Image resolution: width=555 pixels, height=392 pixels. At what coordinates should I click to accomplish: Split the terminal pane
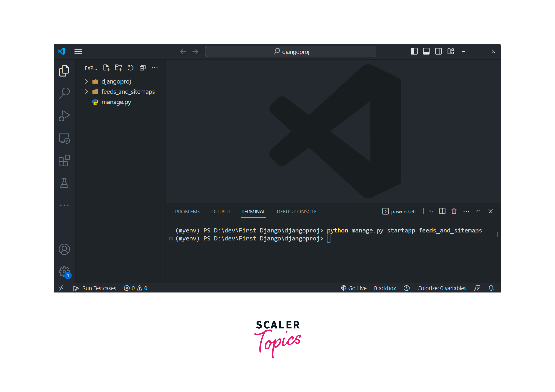tap(442, 211)
